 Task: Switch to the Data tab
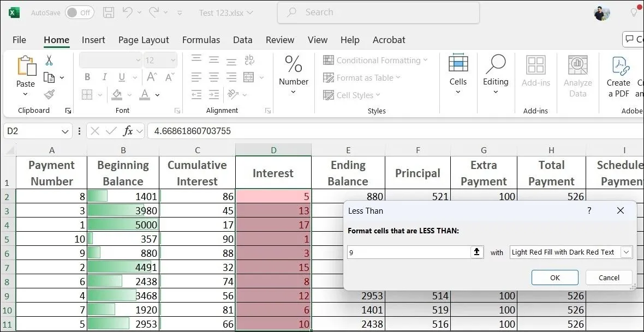(242, 40)
